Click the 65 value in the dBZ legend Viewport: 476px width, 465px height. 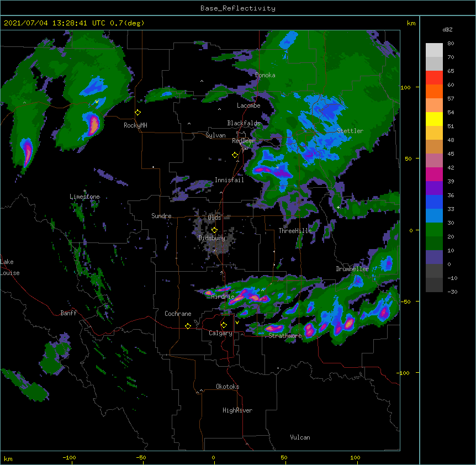click(x=451, y=71)
